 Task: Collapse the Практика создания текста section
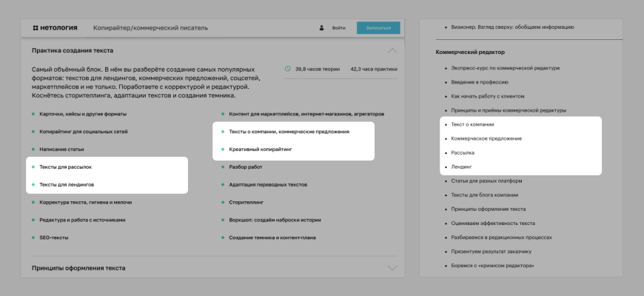[x=392, y=50]
